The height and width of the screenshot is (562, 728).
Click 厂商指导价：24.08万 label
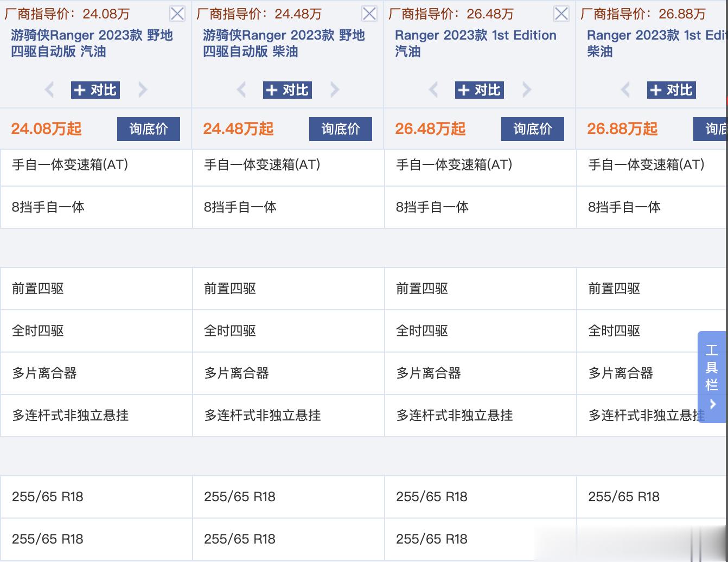pyautogui.click(x=67, y=14)
